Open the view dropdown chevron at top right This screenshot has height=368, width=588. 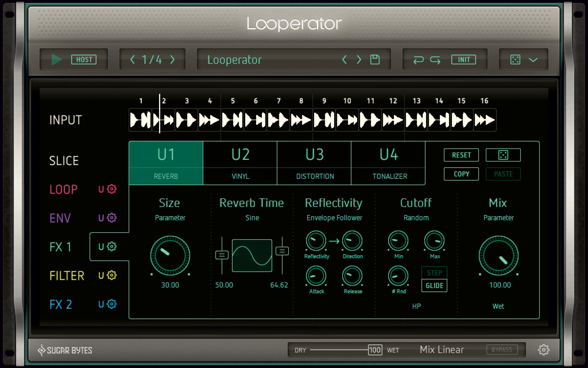(533, 59)
